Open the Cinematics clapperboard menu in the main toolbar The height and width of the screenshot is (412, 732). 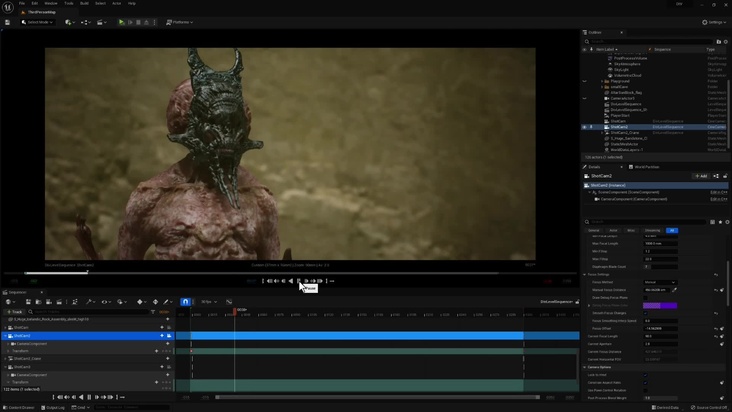pyautogui.click(x=100, y=22)
